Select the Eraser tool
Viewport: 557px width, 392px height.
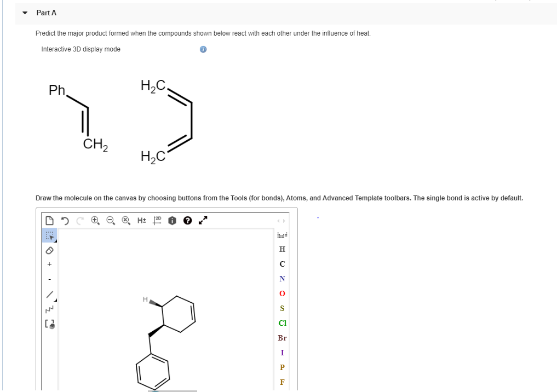coord(49,250)
